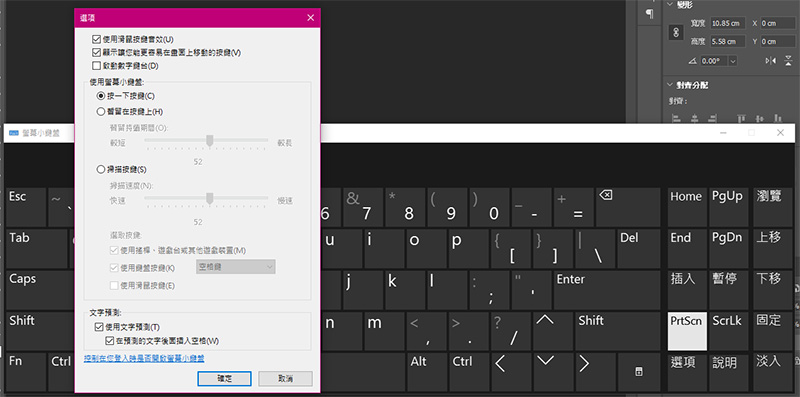This screenshot has height=397, width=800.
Task: Click the rotation angle icon
Action: (x=692, y=61)
